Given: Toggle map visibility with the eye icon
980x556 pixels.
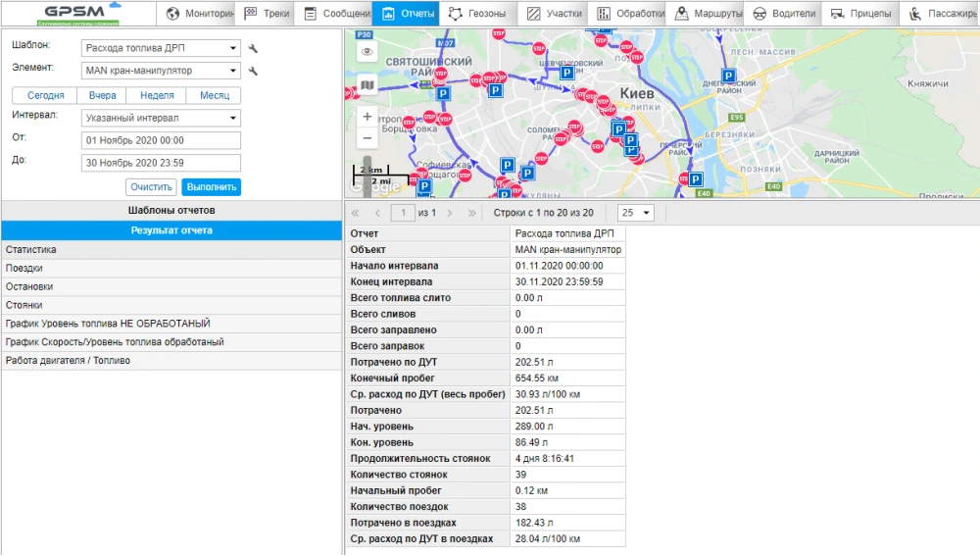Looking at the screenshot, I should 367,52.
